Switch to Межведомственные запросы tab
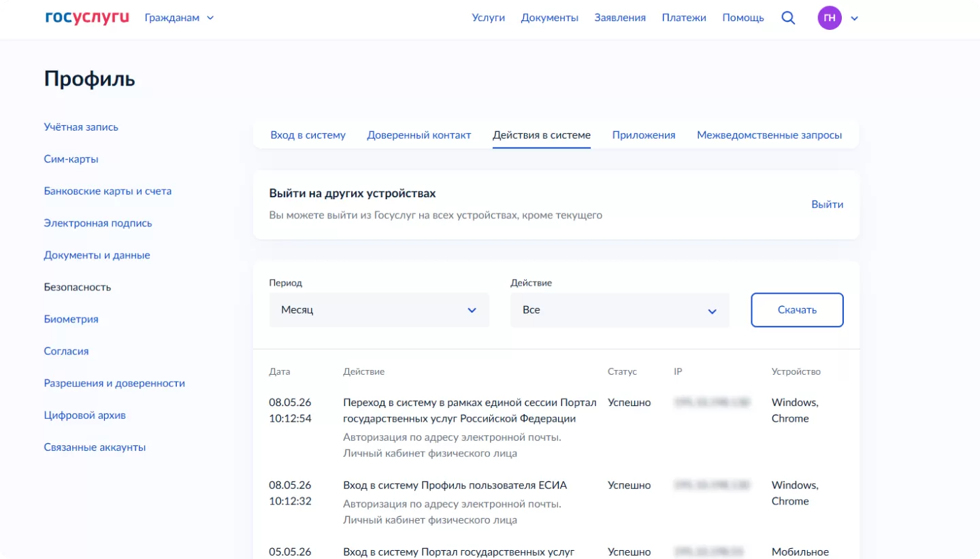 770,135
